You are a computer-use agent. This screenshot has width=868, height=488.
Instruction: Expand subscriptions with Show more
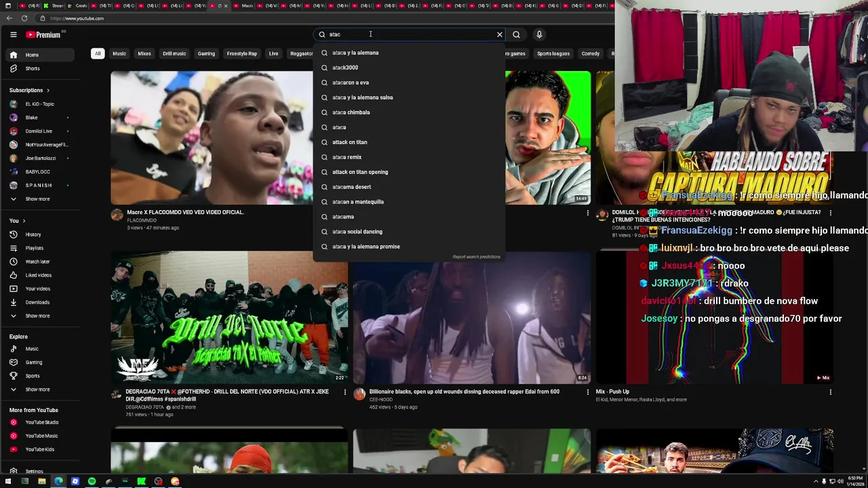click(x=40, y=199)
